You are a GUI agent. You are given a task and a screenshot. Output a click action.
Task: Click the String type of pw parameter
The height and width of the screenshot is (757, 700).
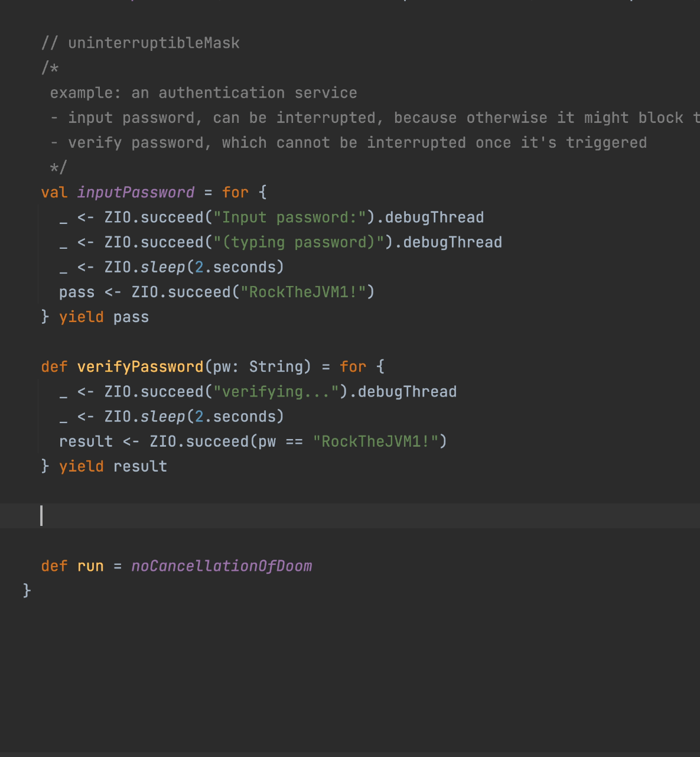click(276, 367)
